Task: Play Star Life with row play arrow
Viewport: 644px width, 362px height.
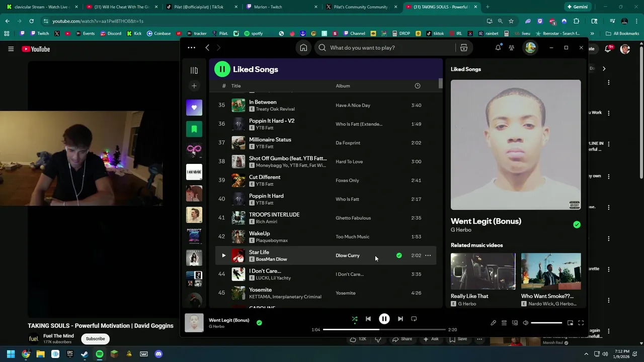Action: click(x=223, y=255)
